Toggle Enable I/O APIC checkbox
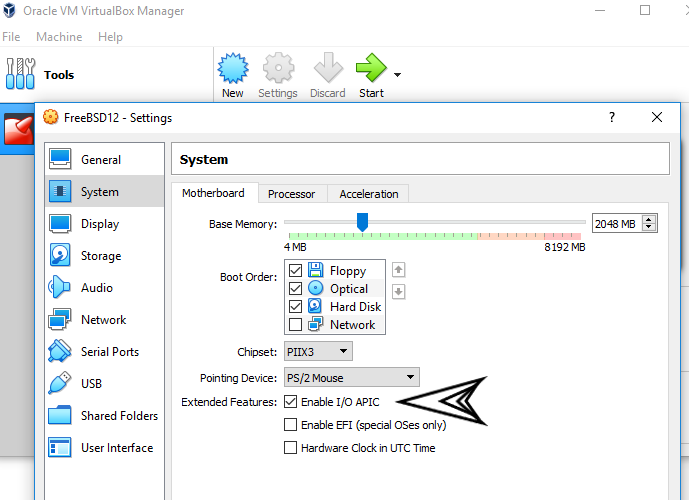This screenshot has width=689, height=500. point(290,401)
